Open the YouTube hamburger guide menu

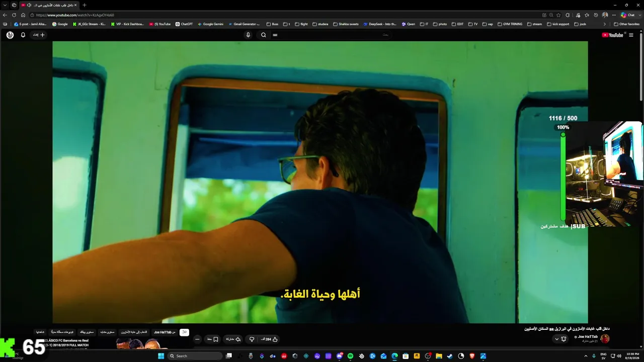[631, 35]
